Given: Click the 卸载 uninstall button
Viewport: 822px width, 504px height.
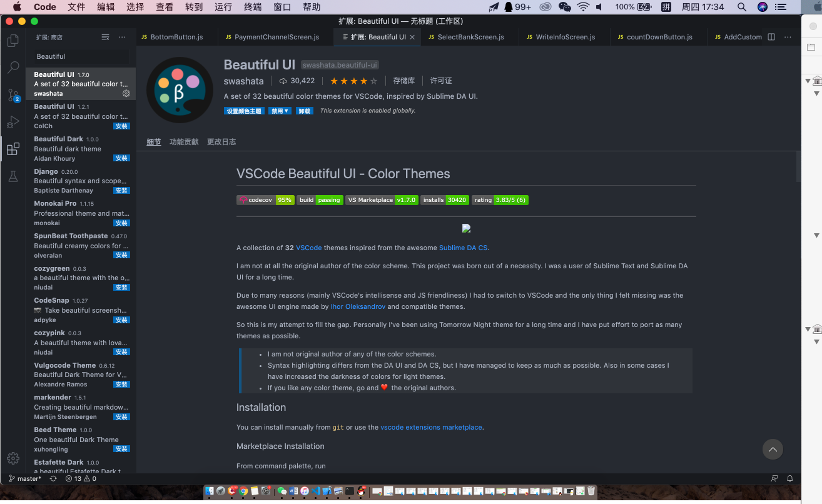Looking at the screenshot, I should (304, 111).
